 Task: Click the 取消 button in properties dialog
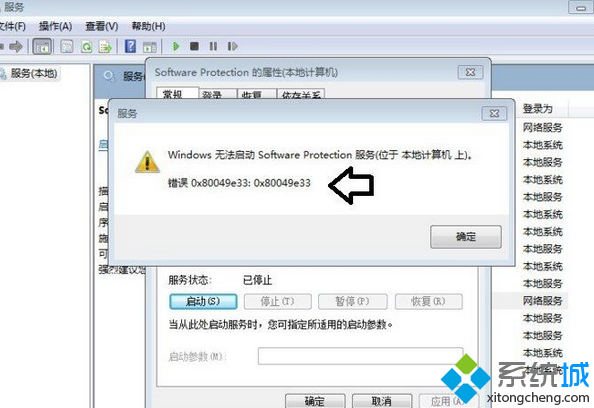point(381,401)
